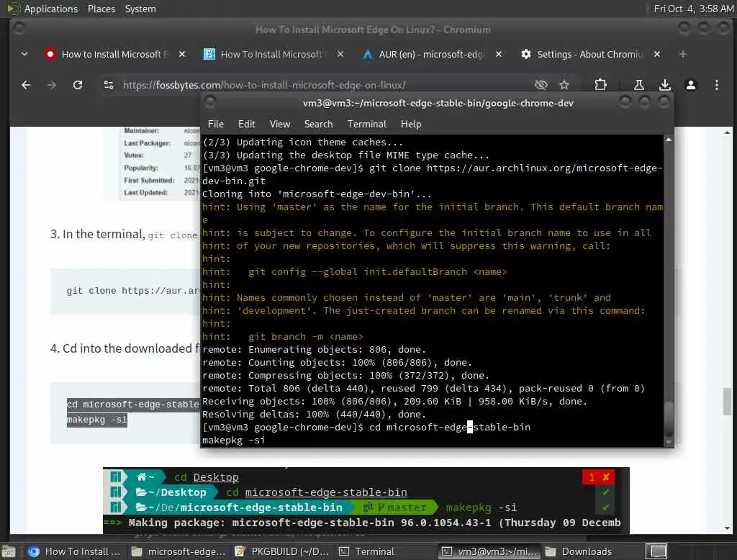737x560 pixels.
Task: Open the terminal Help menu
Action: point(411,124)
